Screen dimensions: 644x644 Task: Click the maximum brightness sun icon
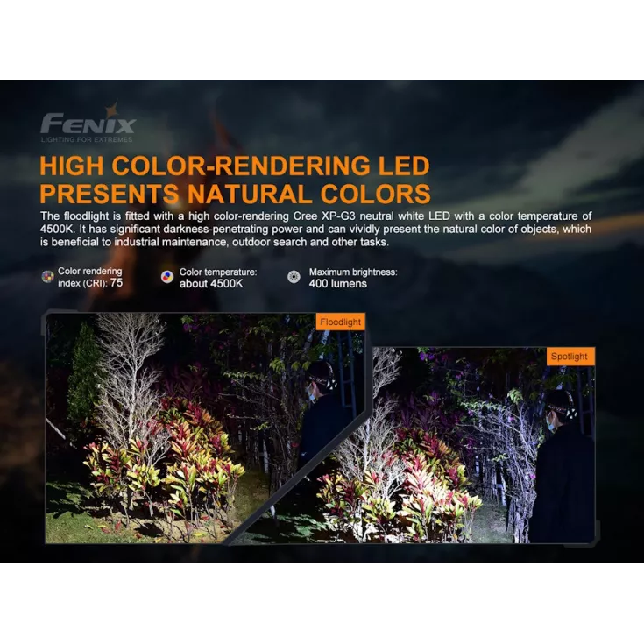(294, 277)
